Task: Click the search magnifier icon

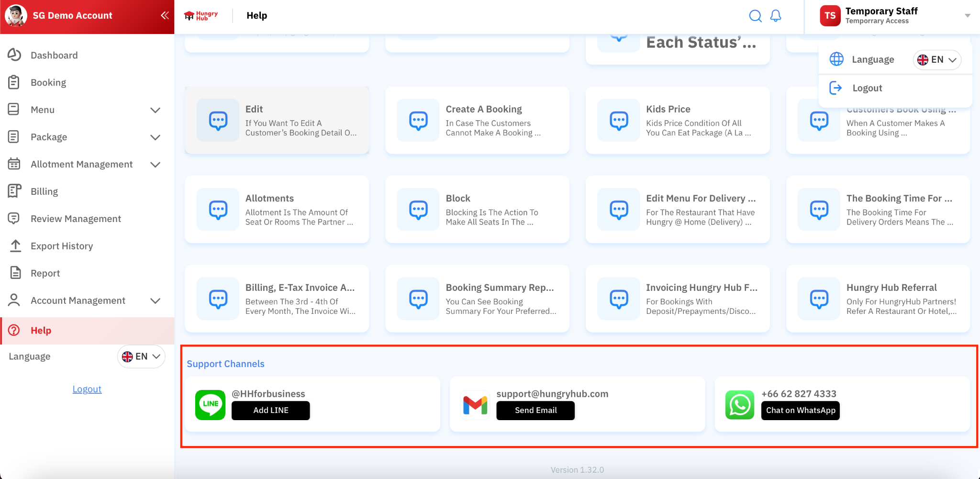Action: point(755,16)
